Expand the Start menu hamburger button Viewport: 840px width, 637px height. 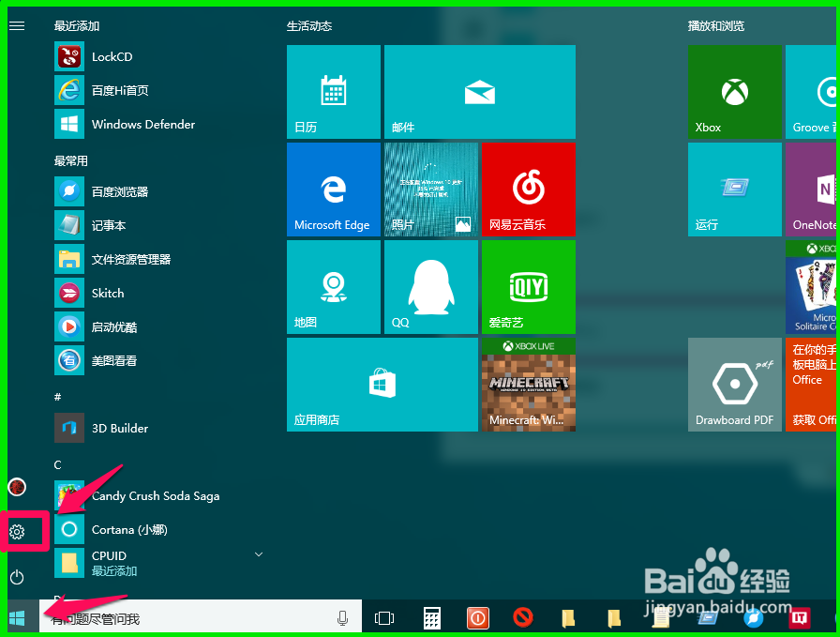(17, 25)
